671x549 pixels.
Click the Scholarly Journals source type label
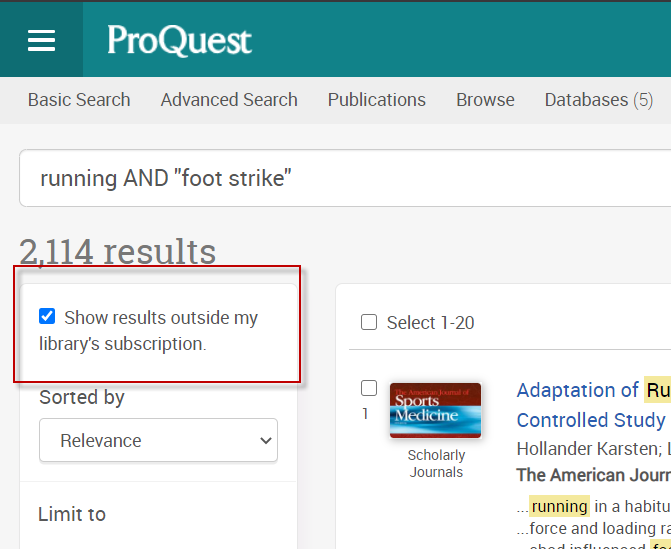click(436, 463)
